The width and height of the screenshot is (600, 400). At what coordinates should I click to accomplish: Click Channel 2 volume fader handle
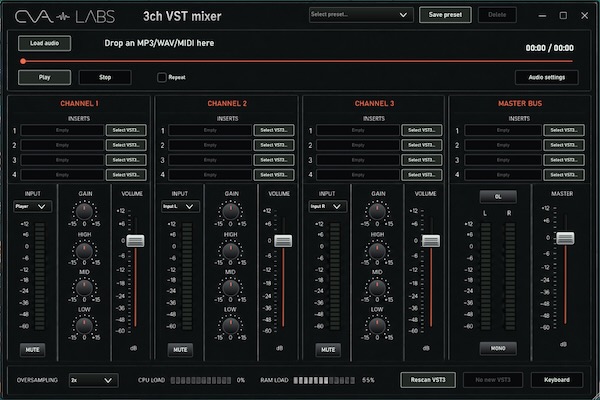(x=283, y=241)
